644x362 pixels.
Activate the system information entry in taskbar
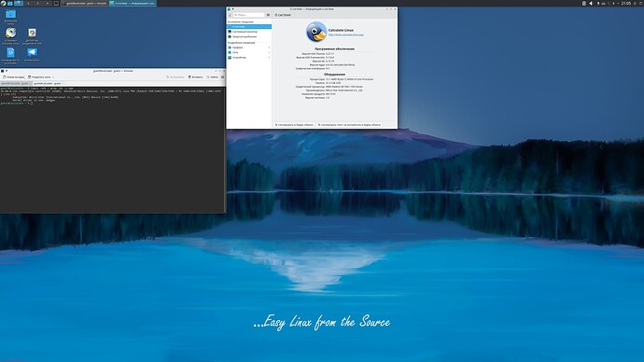pos(133,4)
